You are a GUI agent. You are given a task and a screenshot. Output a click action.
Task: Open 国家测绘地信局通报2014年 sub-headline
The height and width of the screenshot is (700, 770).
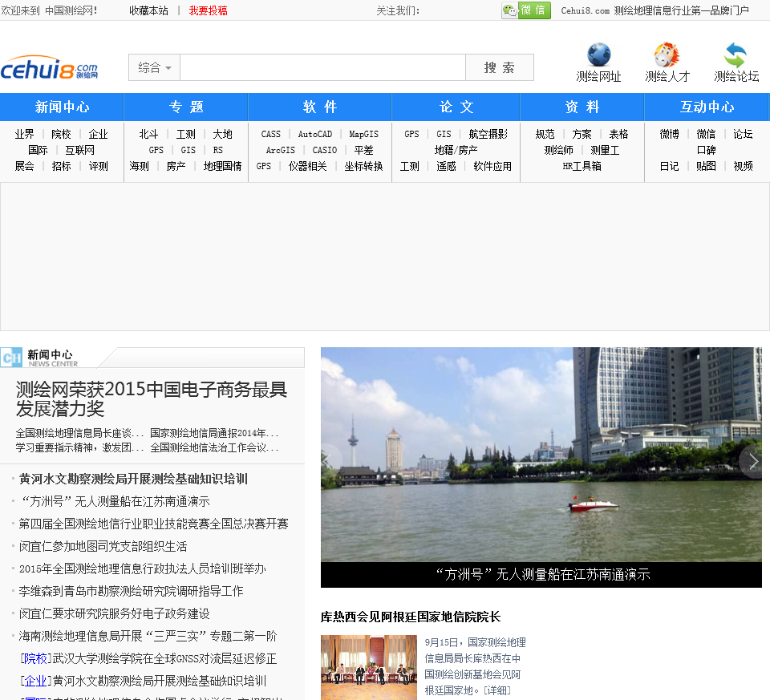214,433
